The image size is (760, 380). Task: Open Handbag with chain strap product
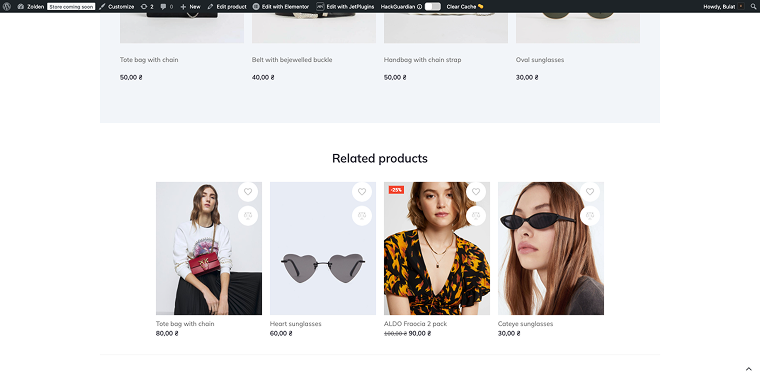tap(422, 60)
